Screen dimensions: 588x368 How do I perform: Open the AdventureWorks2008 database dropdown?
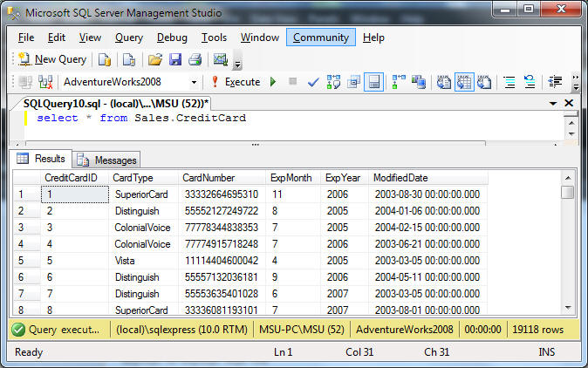pos(194,82)
